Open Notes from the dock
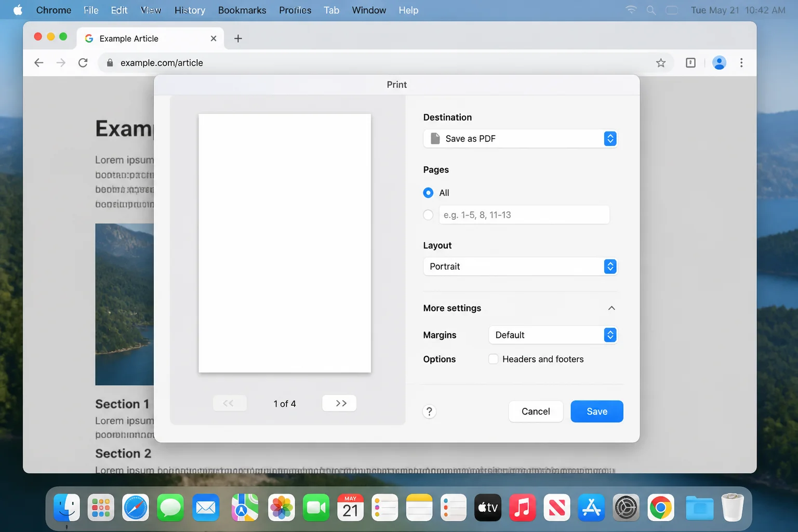Viewport: 798px width, 532px height. 419,508
